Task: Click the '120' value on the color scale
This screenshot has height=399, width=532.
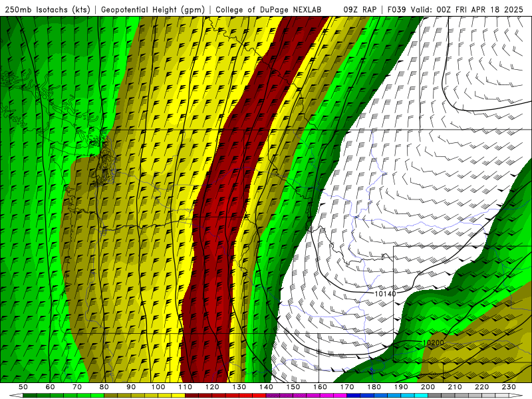Action: point(212,387)
